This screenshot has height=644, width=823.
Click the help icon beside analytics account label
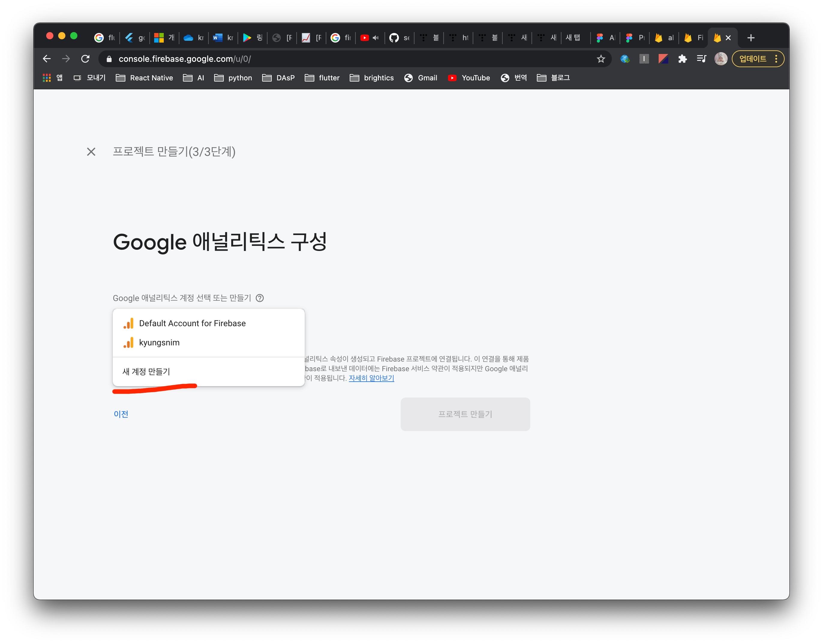click(259, 298)
